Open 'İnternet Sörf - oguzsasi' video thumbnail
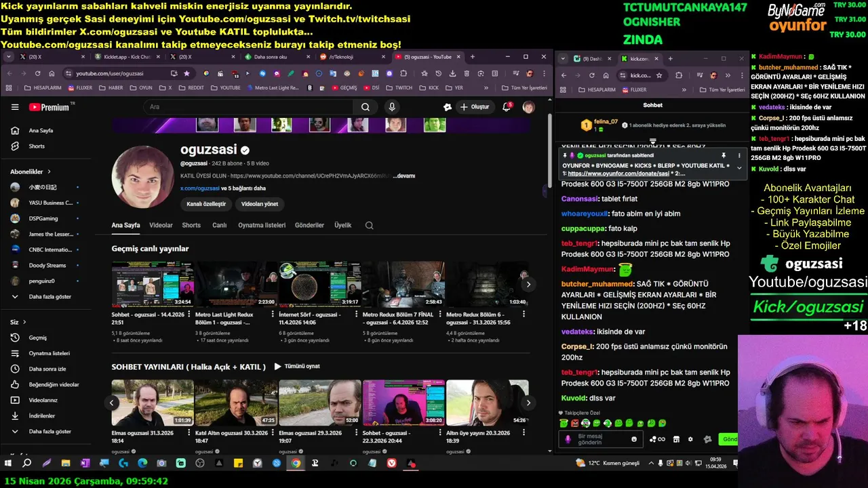This screenshot has width=868, height=488. coord(319,285)
